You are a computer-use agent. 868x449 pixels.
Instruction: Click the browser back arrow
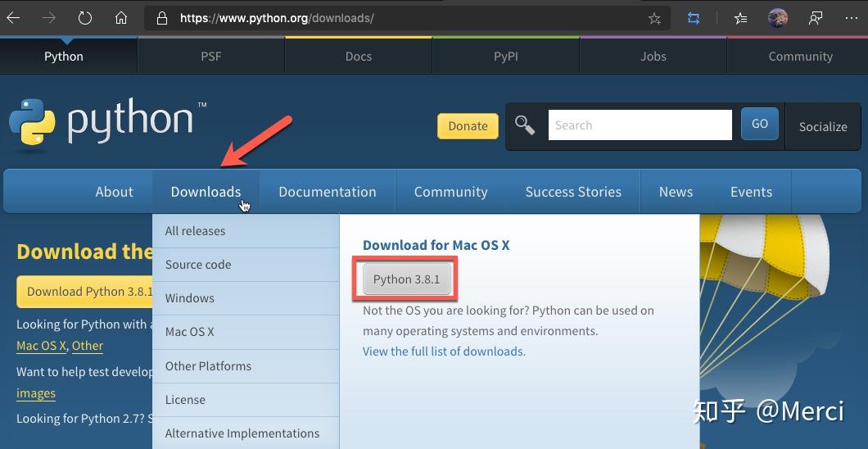click(x=13, y=18)
